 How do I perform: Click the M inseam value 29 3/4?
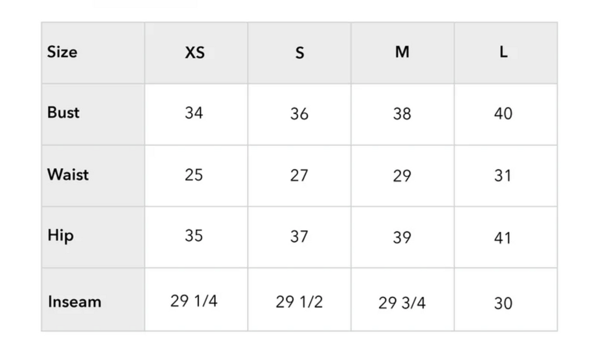pyautogui.click(x=402, y=303)
